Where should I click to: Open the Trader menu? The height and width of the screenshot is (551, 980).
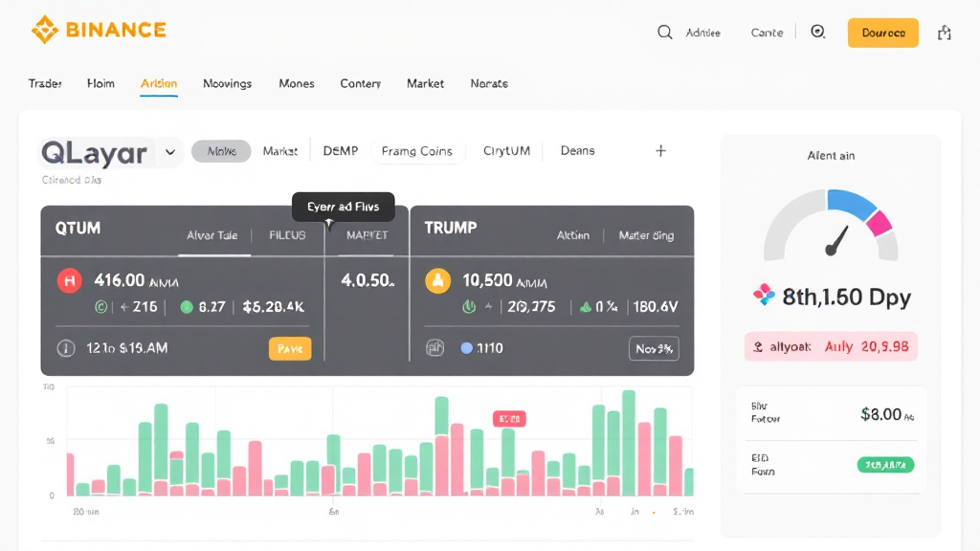click(x=45, y=83)
